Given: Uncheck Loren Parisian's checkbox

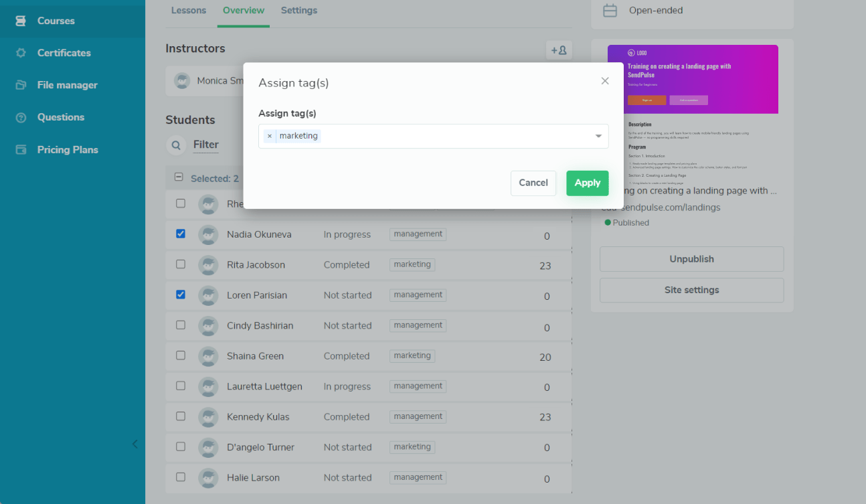Looking at the screenshot, I should click(x=181, y=295).
